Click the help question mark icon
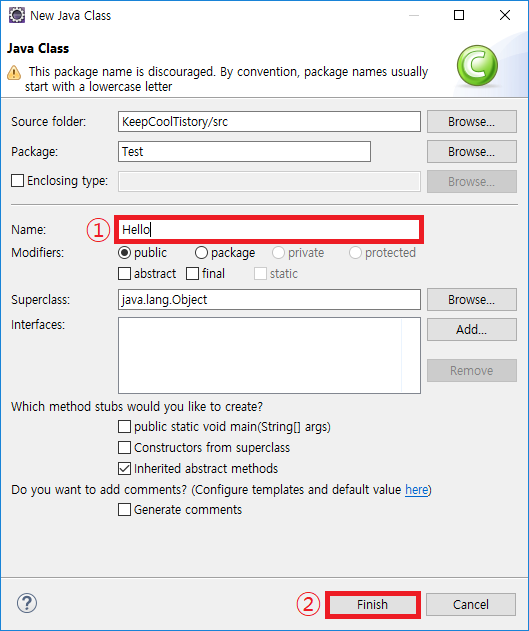 click(x=27, y=603)
